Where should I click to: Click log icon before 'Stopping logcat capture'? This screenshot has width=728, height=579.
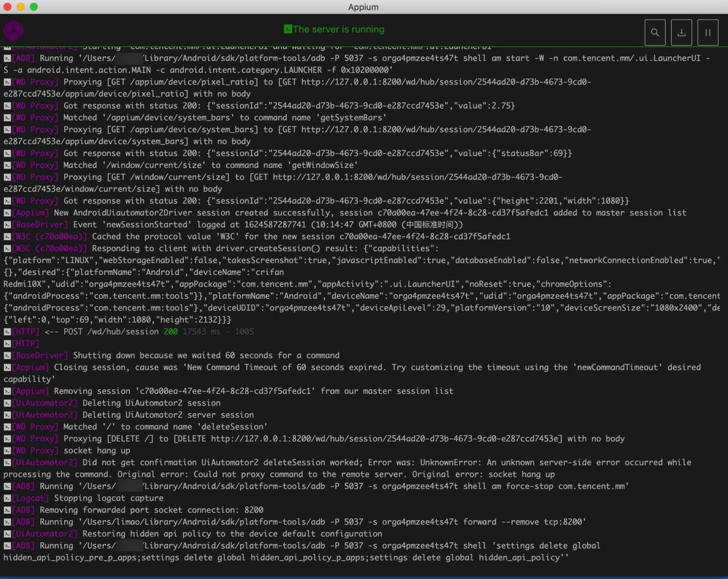click(x=7, y=498)
